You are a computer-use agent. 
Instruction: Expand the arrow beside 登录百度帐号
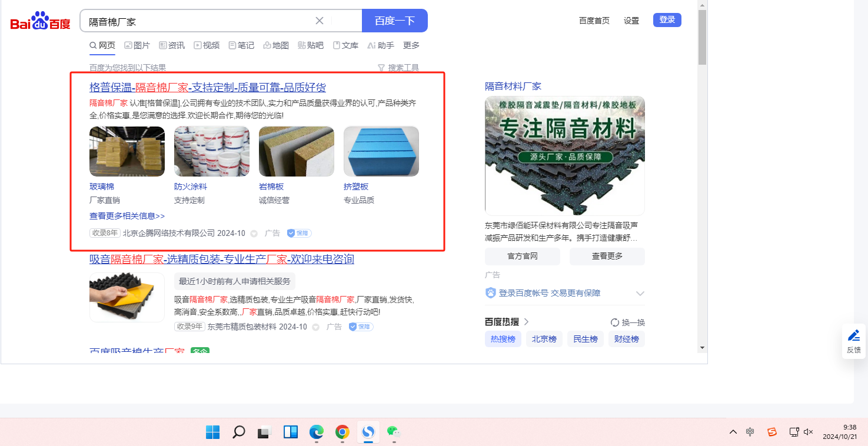tap(640, 293)
